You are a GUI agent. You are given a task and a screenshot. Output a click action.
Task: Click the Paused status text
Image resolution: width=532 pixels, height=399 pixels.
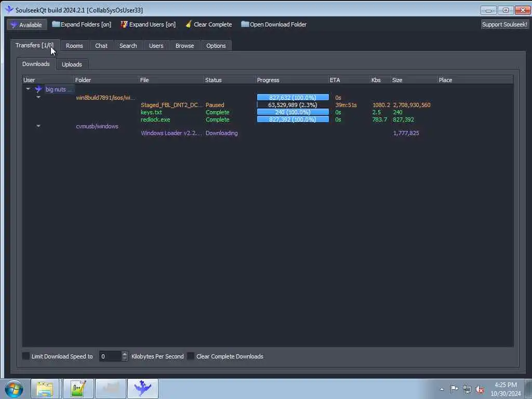[x=215, y=105]
